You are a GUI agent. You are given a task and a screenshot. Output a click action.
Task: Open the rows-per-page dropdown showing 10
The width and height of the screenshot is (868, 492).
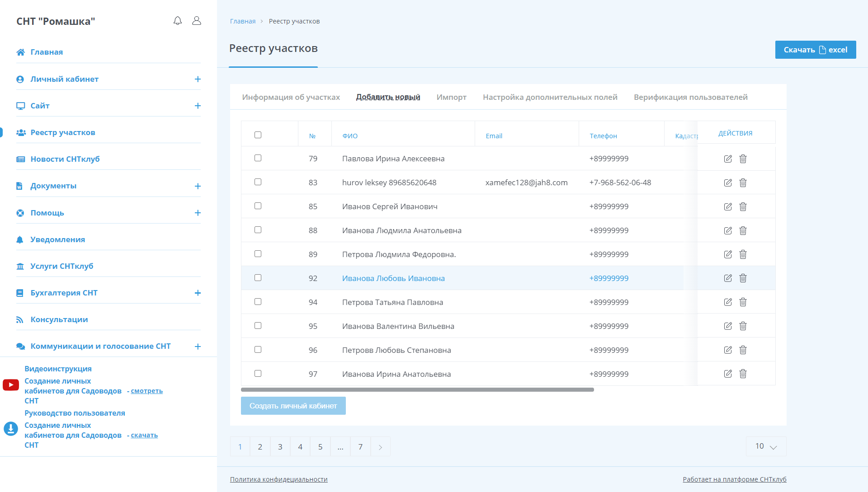[x=766, y=446]
